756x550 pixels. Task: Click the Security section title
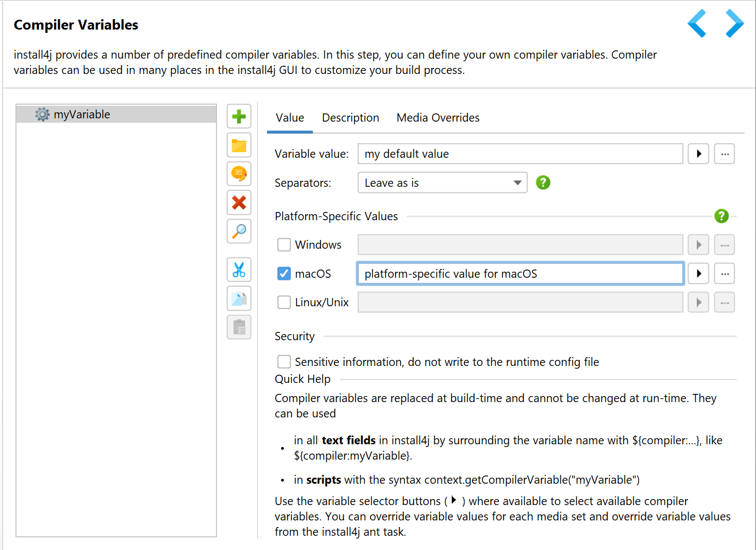294,336
